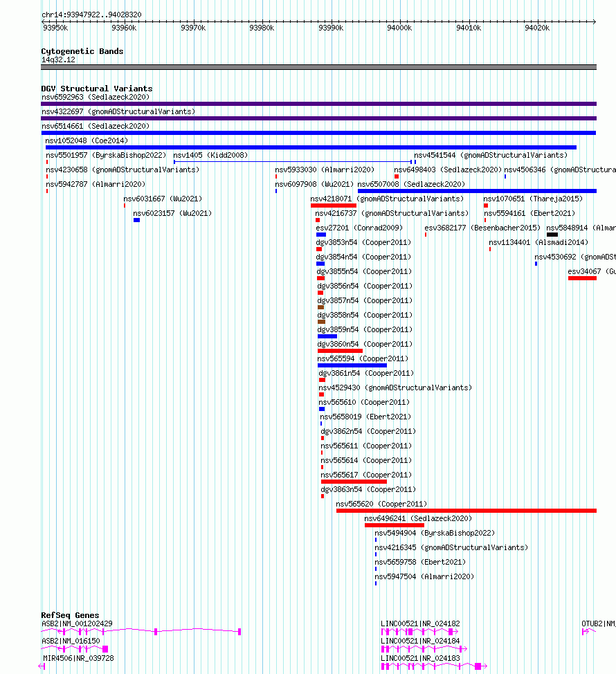Click the long red bar under nsv565620
The image size is (616, 674).
point(466,511)
